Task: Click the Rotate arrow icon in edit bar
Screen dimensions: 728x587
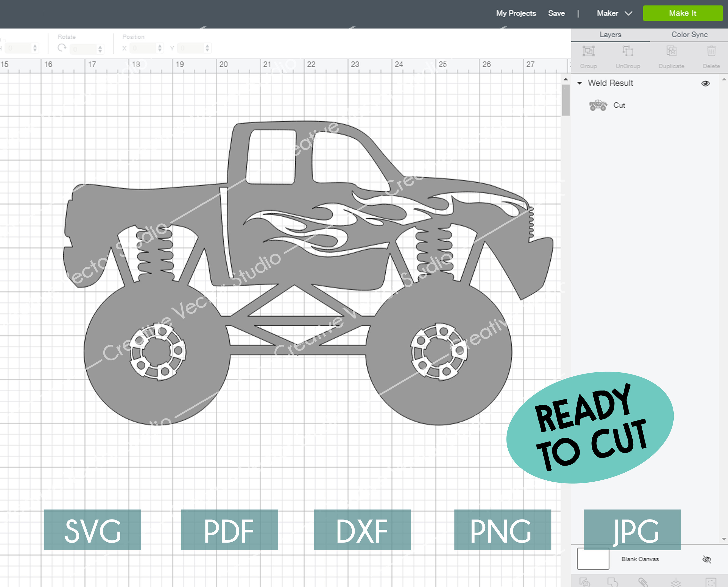Action: click(x=62, y=48)
